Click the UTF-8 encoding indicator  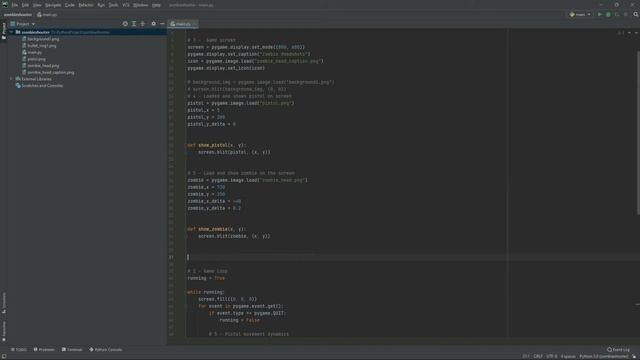pyautogui.click(x=551, y=357)
